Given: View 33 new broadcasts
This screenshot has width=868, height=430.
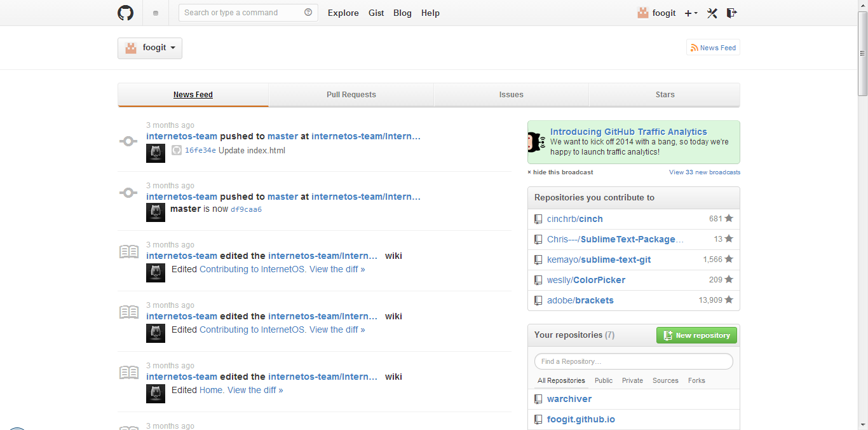Looking at the screenshot, I should [x=705, y=172].
